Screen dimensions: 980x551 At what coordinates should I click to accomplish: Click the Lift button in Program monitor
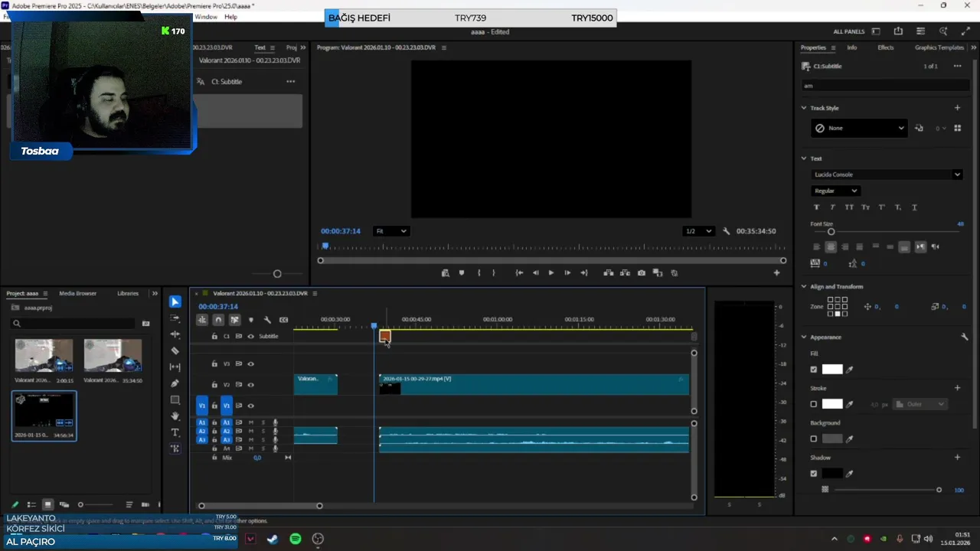tap(609, 272)
